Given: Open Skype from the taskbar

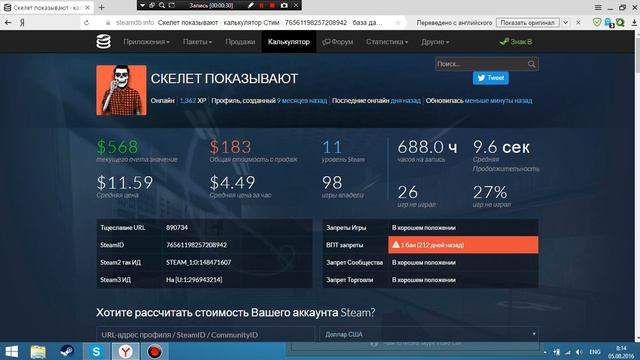Looking at the screenshot, I should (96, 351).
